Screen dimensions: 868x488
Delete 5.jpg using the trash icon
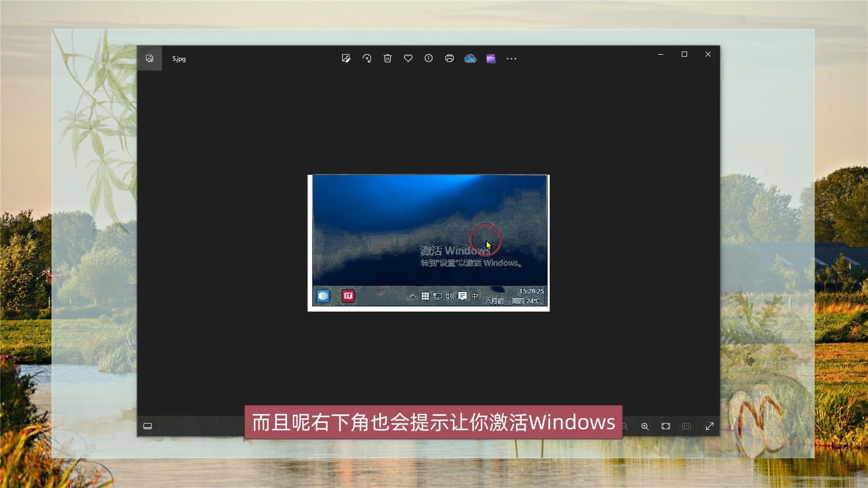[387, 58]
